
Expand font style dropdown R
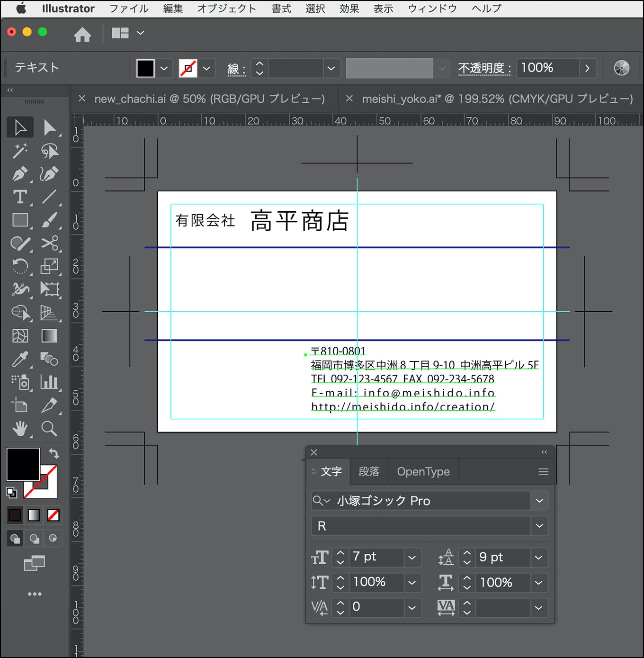[539, 526]
